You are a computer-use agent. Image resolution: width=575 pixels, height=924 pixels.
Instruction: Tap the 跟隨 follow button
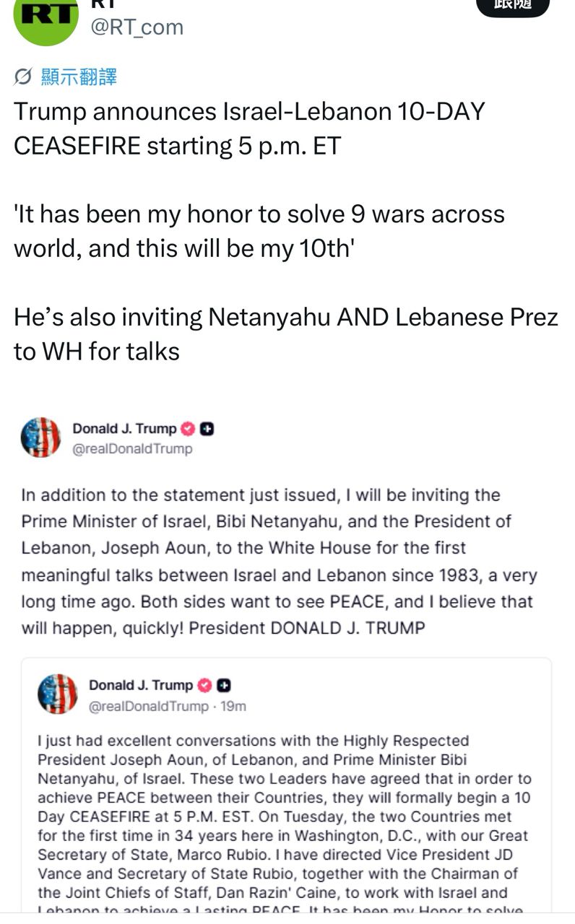[513, 6]
